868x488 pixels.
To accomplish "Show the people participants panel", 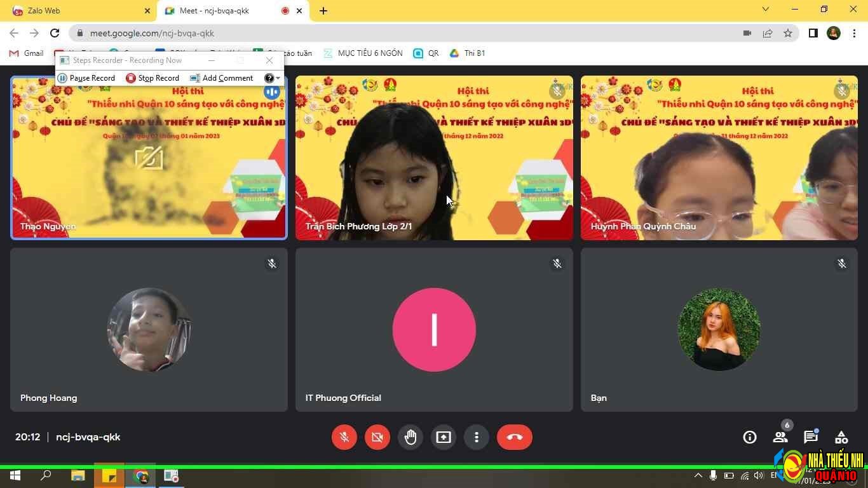I will pyautogui.click(x=780, y=437).
